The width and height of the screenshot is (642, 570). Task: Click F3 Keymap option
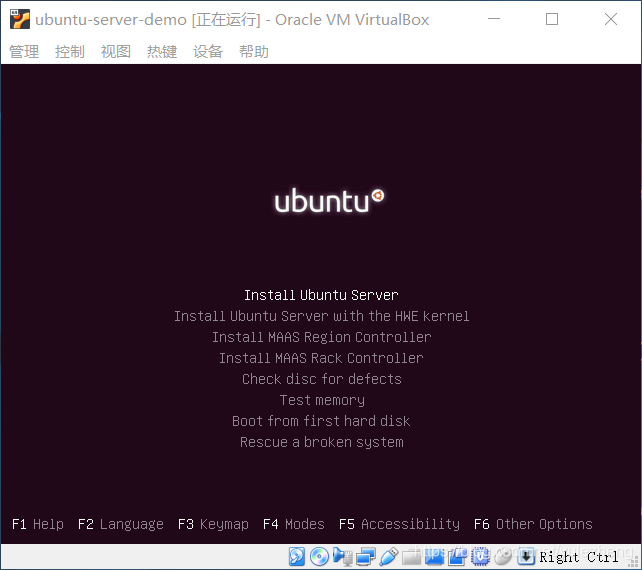(x=213, y=524)
